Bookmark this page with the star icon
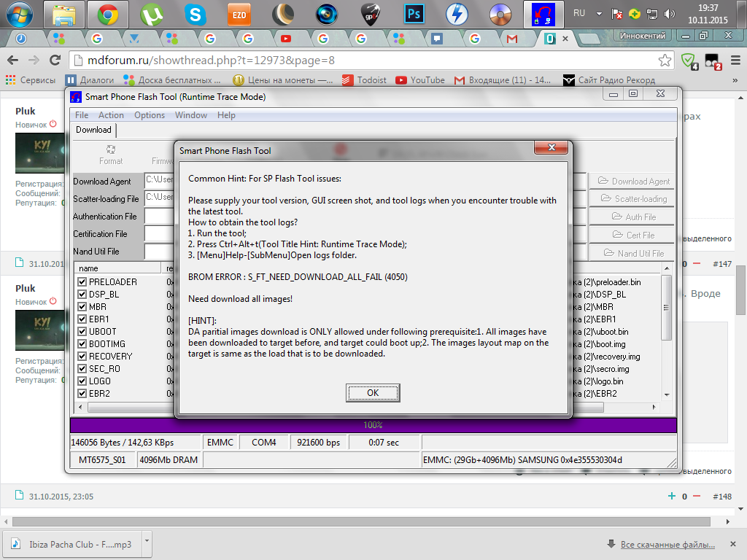Viewport: 747px width, 560px height. coord(665,61)
